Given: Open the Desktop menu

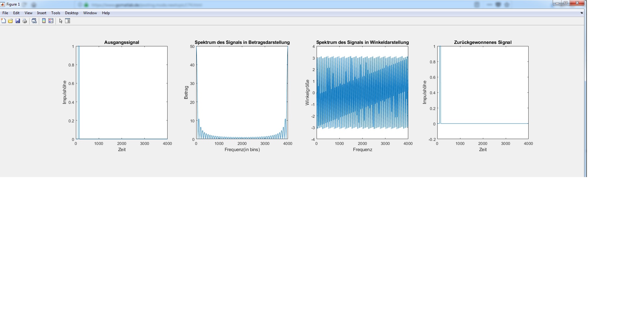Looking at the screenshot, I should (x=72, y=13).
